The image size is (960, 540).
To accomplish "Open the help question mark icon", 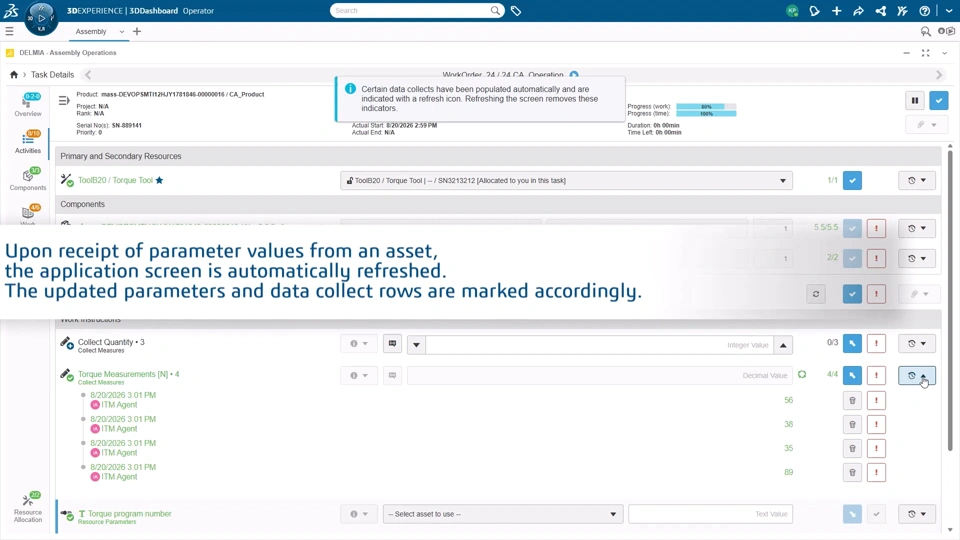I will pyautogui.click(x=924, y=11).
